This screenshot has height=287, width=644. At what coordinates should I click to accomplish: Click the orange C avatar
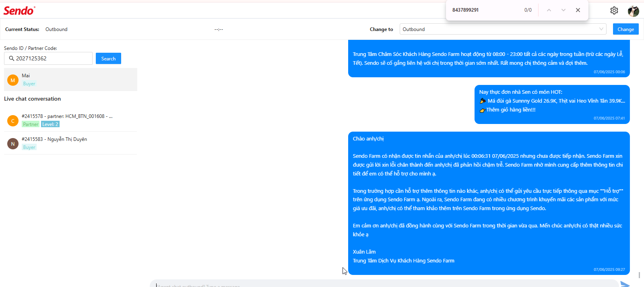point(13,121)
